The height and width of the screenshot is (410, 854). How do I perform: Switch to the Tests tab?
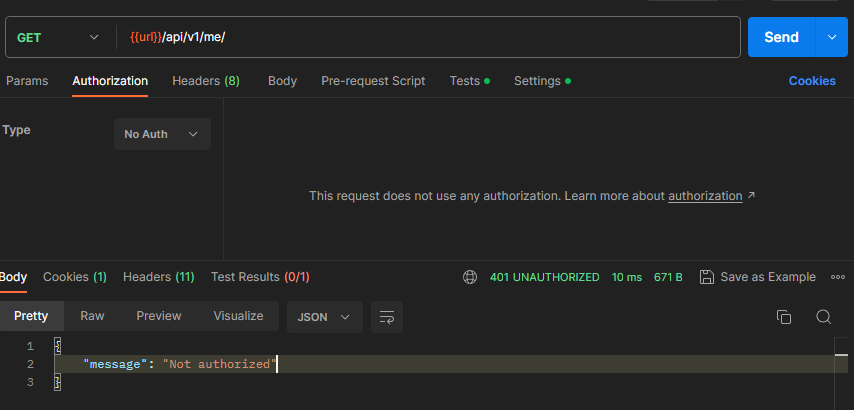469,81
